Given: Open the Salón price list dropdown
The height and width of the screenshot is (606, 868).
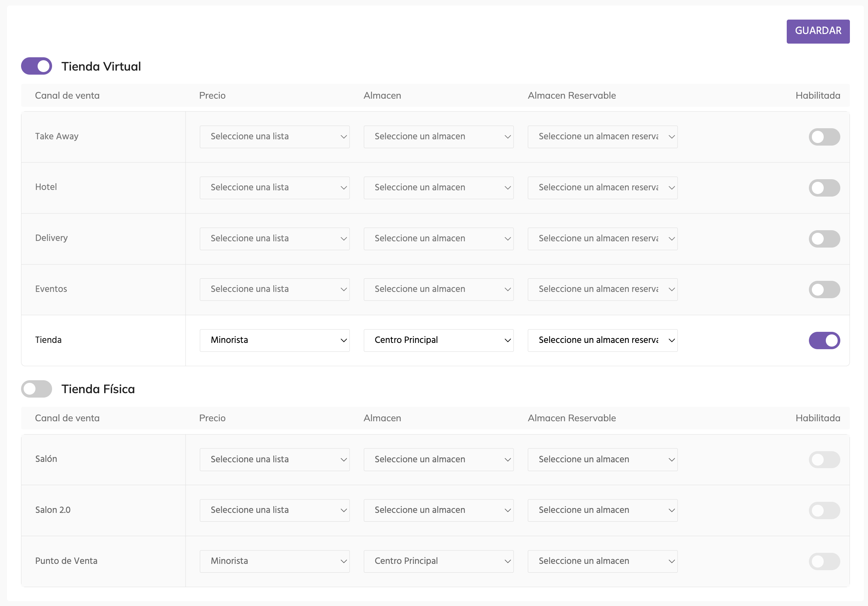Looking at the screenshot, I should tap(274, 460).
